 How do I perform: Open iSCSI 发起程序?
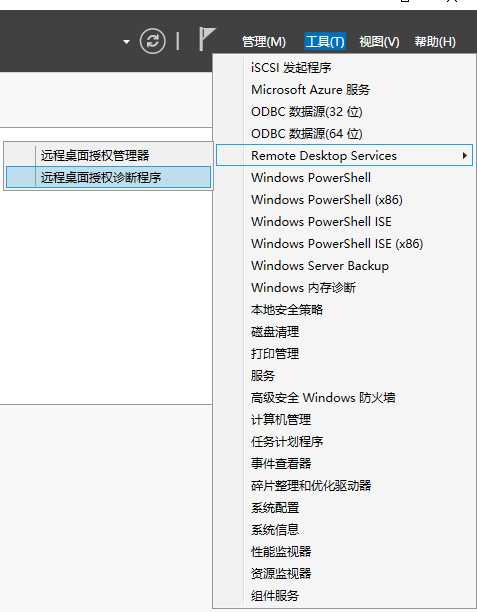(291, 68)
